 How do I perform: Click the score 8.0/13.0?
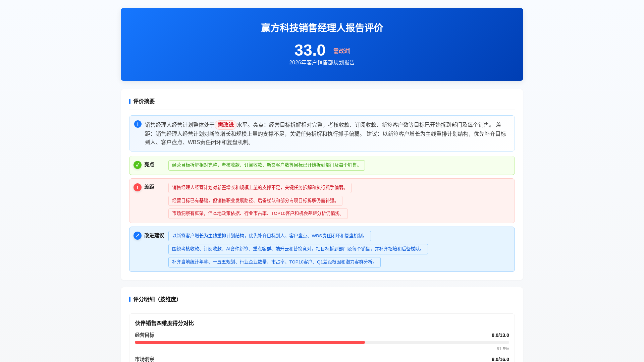(500, 335)
